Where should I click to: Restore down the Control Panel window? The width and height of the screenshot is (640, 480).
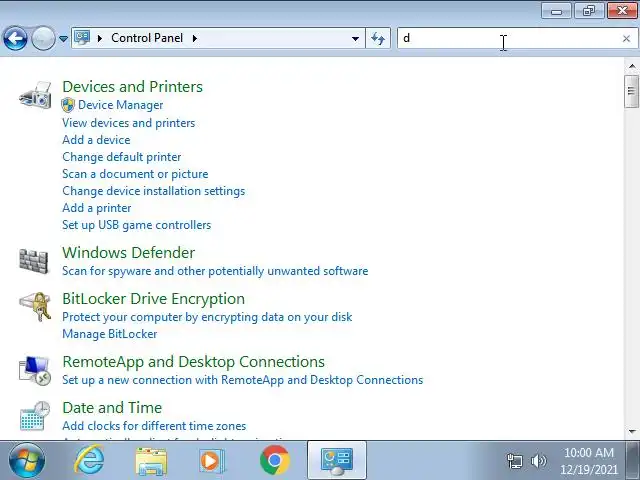tap(589, 11)
